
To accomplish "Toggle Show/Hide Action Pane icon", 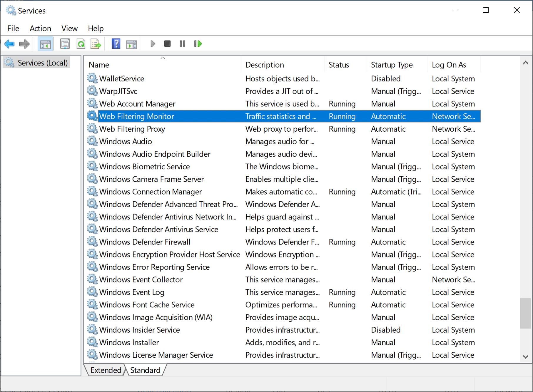I will pos(131,44).
